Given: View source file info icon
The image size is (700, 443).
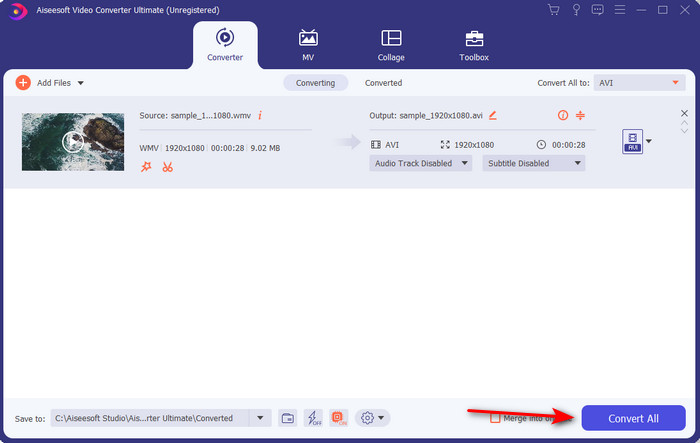Looking at the screenshot, I should pos(260,115).
